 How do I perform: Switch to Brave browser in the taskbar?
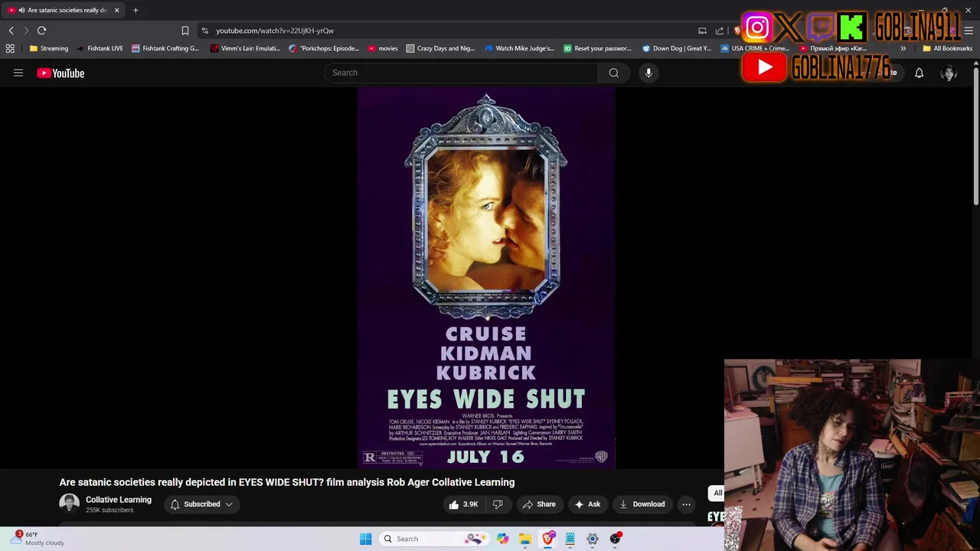[548, 539]
